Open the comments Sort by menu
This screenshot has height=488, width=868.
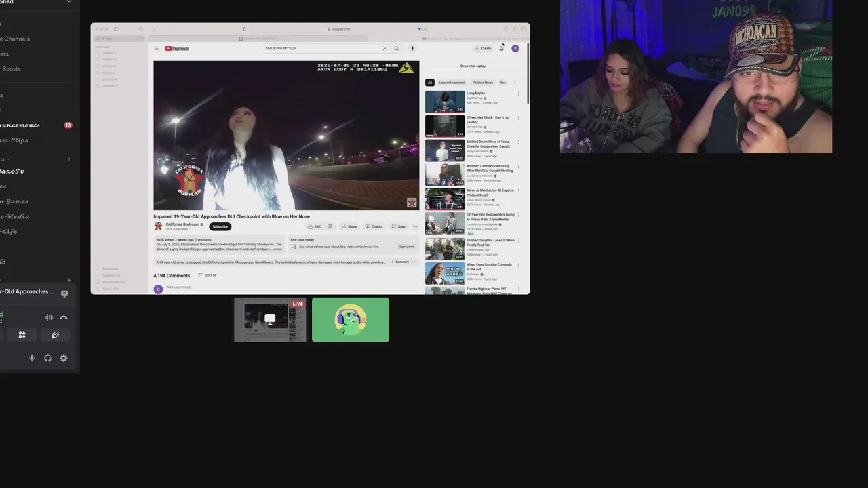[x=208, y=275]
